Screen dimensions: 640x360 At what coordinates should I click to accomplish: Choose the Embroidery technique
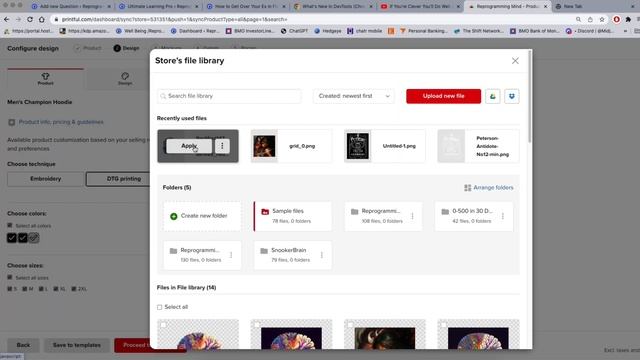pos(45,179)
